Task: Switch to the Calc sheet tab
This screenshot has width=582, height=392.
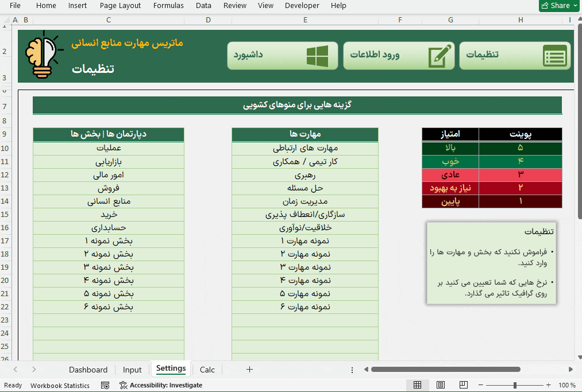Action: tap(207, 370)
